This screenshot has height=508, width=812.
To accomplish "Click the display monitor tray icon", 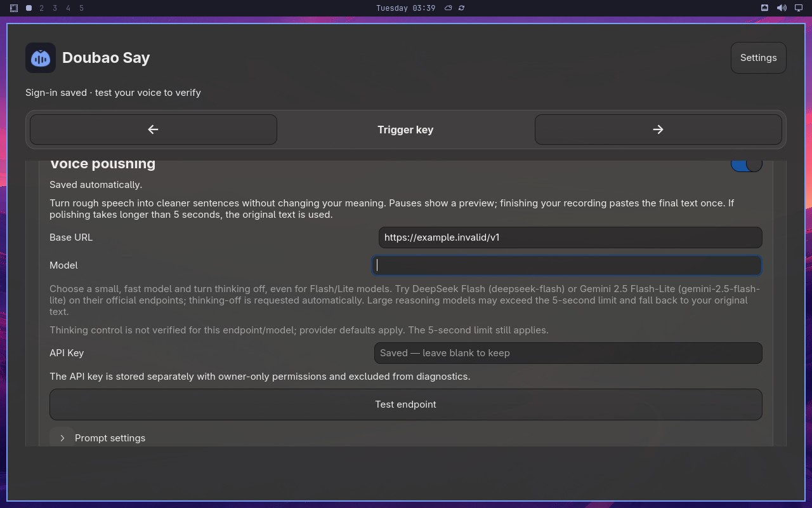I will click(799, 8).
